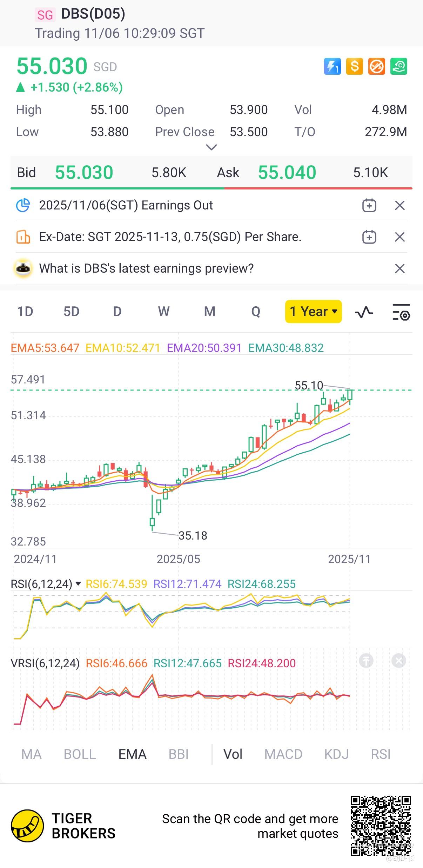Open the AI assistant bot icon
The width and height of the screenshot is (423, 868).
(x=23, y=268)
